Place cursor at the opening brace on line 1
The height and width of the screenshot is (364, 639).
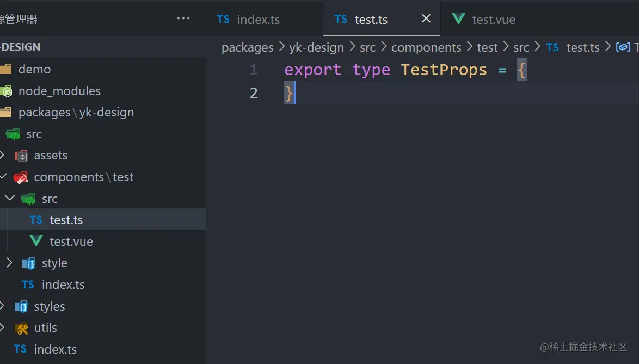click(x=522, y=70)
